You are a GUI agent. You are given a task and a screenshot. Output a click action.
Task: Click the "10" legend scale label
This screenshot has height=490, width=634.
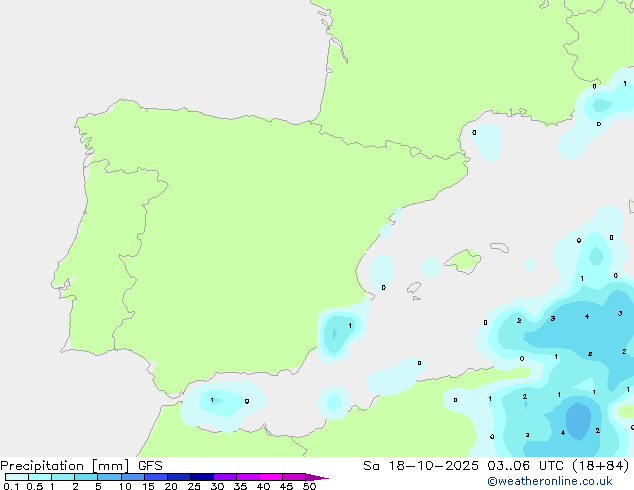coord(125,486)
